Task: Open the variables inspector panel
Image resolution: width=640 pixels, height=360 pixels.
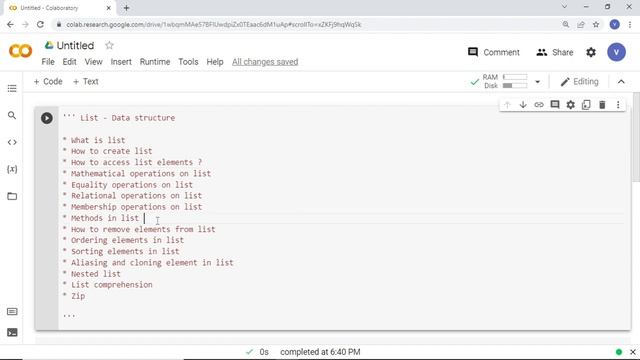Action: point(12,169)
